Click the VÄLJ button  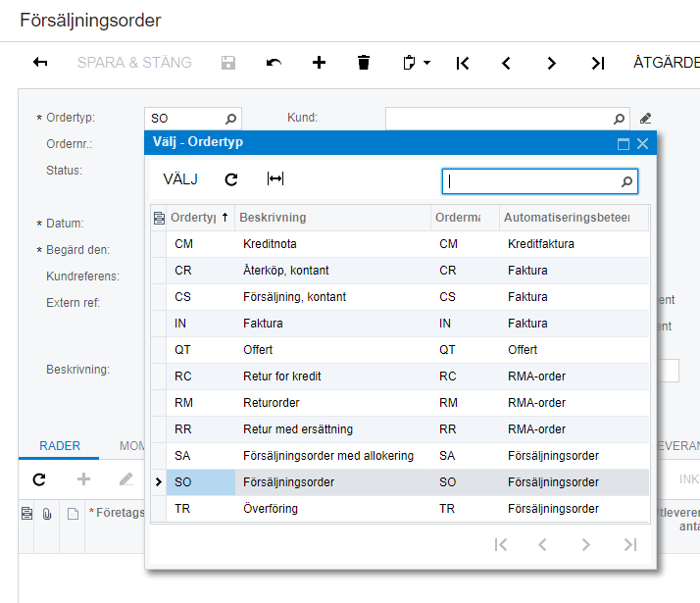[x=180, y=179]
